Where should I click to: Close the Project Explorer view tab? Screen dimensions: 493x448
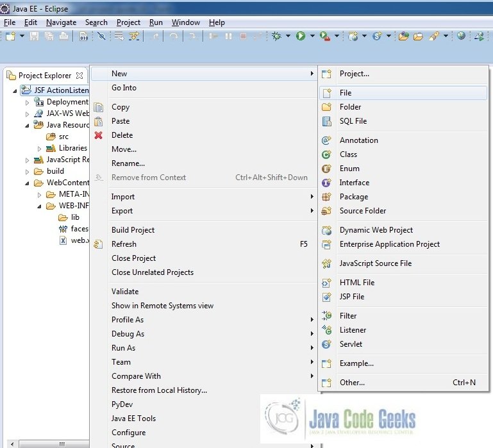coord(79,76)
